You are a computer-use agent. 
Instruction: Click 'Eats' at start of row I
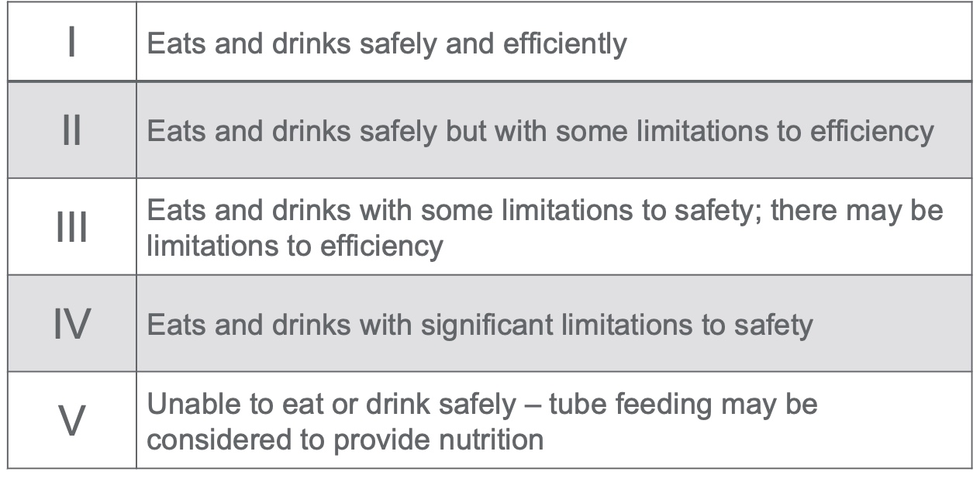[177, 43]
